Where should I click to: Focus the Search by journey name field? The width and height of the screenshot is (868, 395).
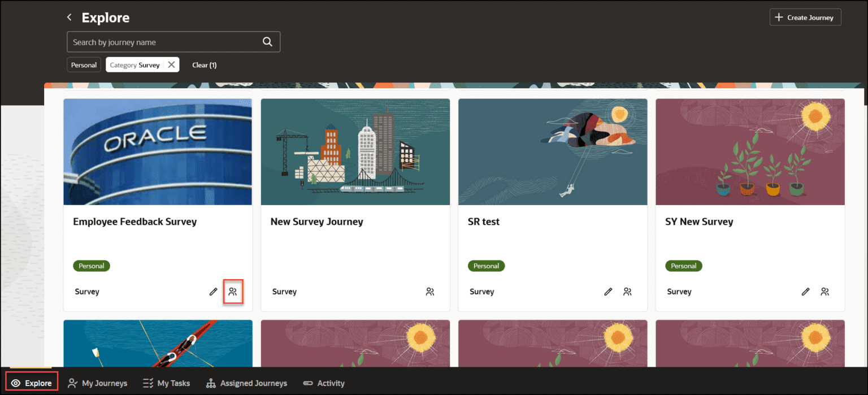coord(173,42)
